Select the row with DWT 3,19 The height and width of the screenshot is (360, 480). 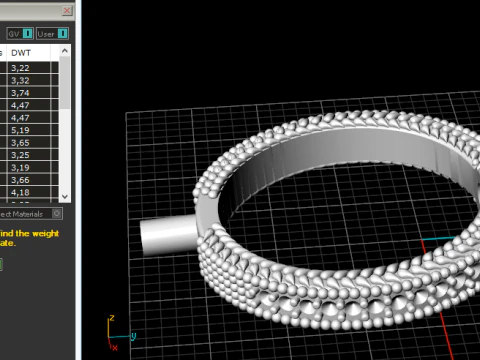click(29, 168)
